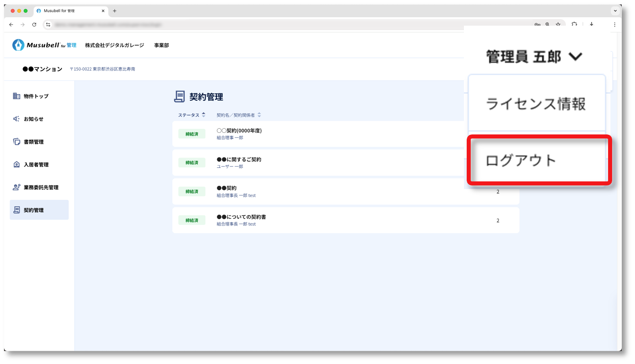
Task: Click the 業務委託先管理 people icon
Action: (16, 187)
